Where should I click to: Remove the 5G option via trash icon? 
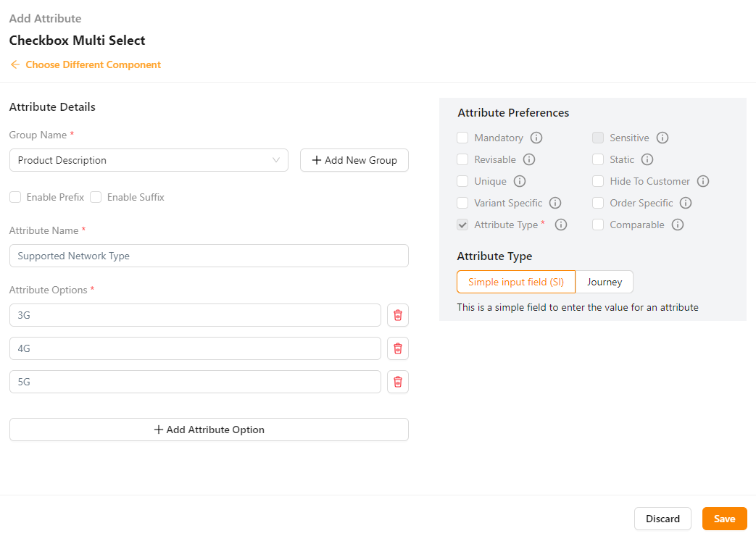[x=397, y=382]
